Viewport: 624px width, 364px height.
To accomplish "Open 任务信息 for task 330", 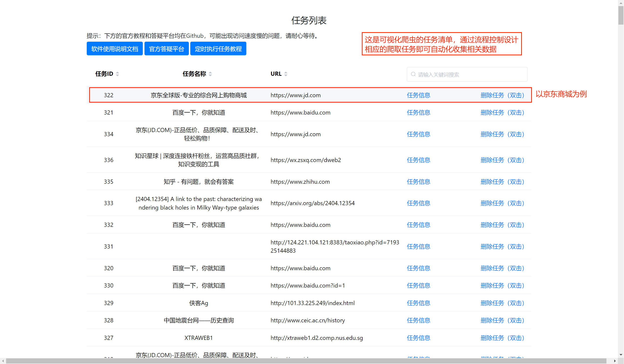I will 418,285.
